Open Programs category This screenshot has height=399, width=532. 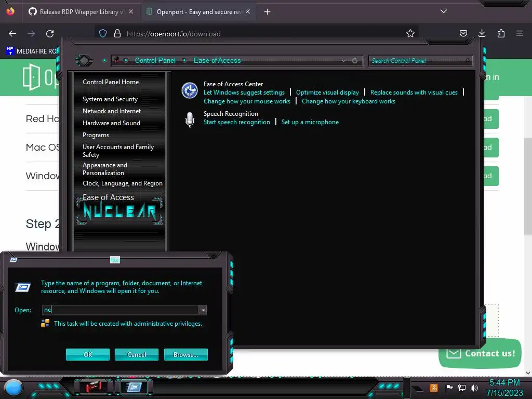pos(96,135)
